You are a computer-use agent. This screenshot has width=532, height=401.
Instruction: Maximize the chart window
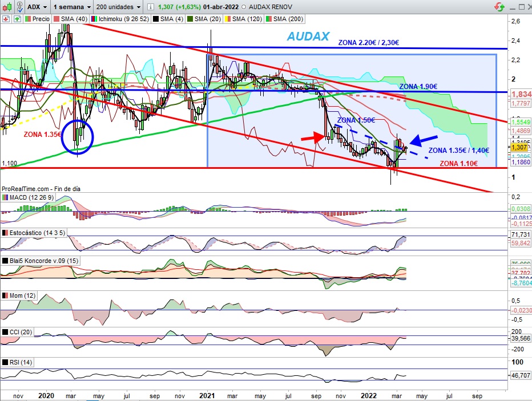[x=521, y=7]
